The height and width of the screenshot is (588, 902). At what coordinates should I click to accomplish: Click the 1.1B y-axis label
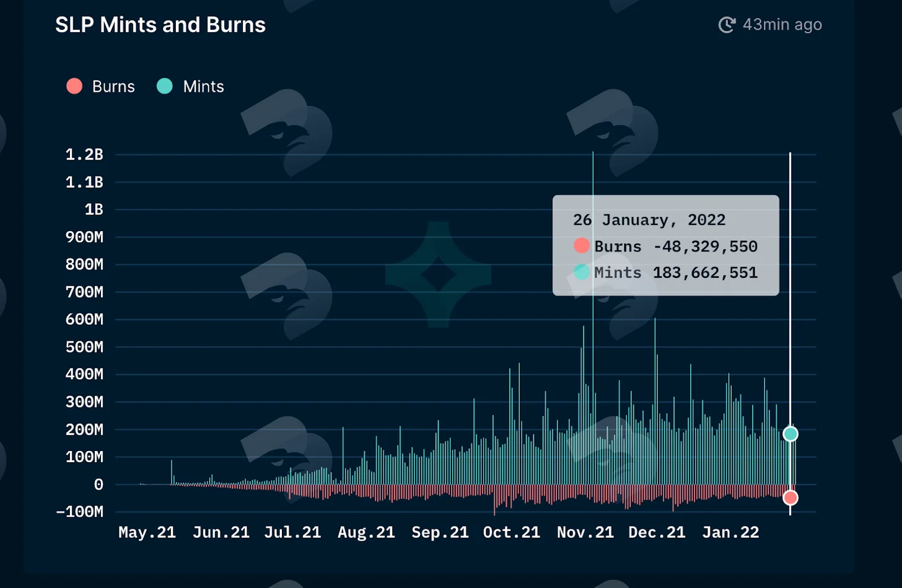[x=84, y=182]
